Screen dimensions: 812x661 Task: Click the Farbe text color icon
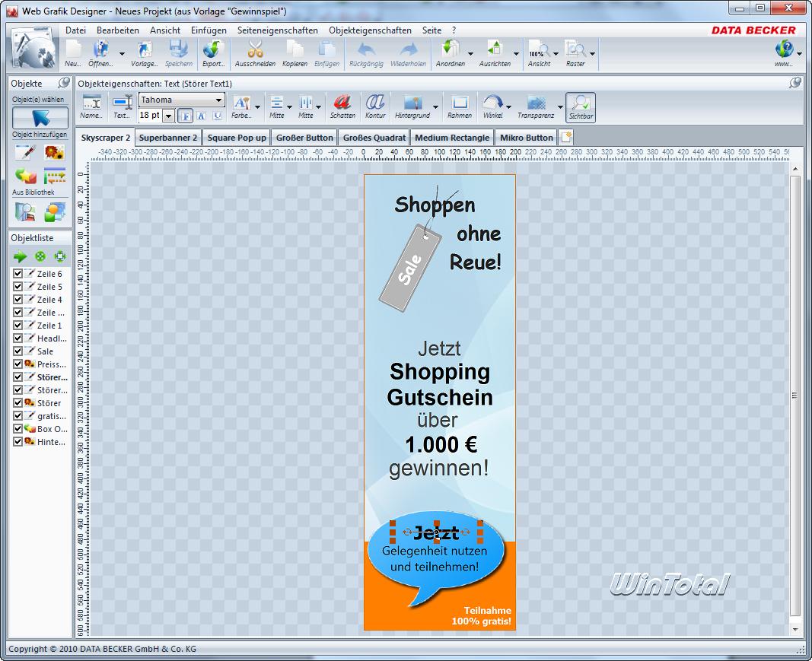[241, 107]
